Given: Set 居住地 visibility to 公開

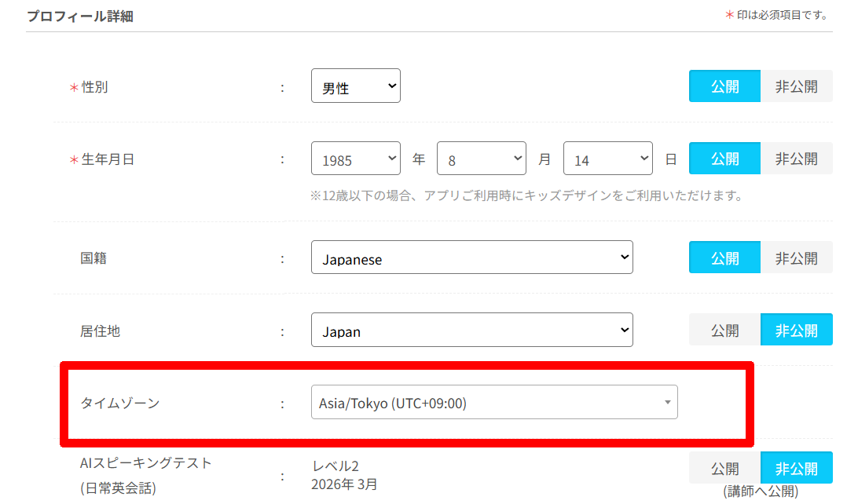Looking at the screenshot, I should pyautogui.click(x=724, y=331).
